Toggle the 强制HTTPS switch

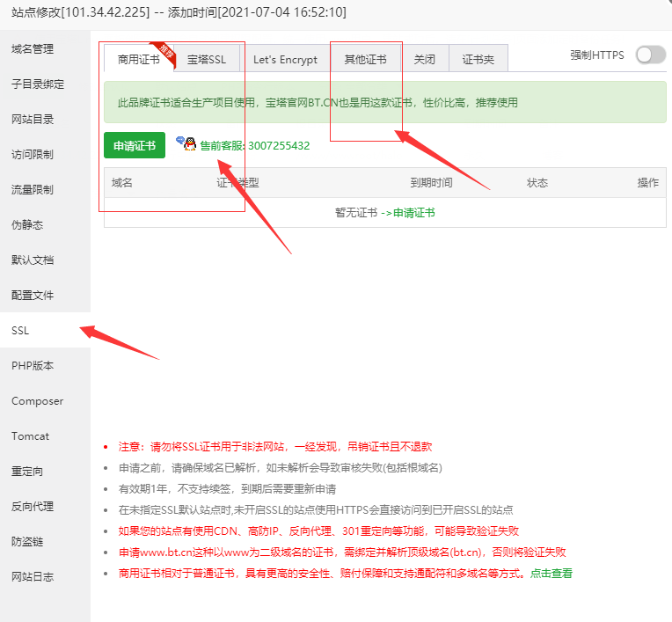click(x=651, y=55)
